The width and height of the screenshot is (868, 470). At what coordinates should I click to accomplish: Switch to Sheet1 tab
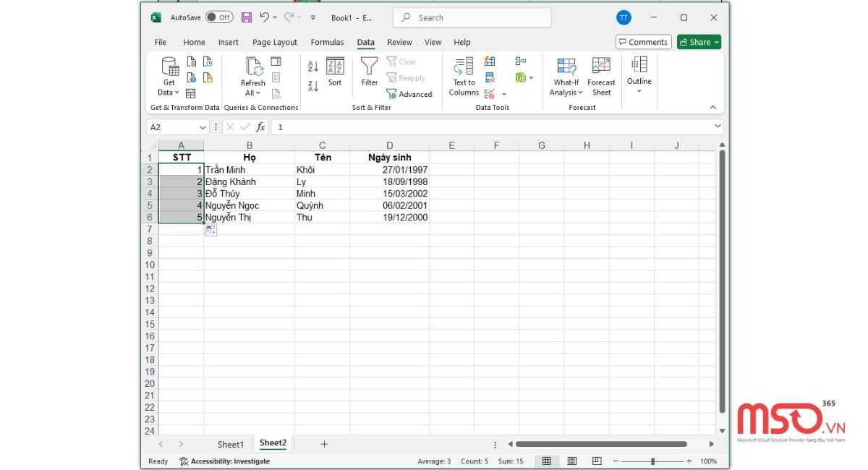[231, 444]
